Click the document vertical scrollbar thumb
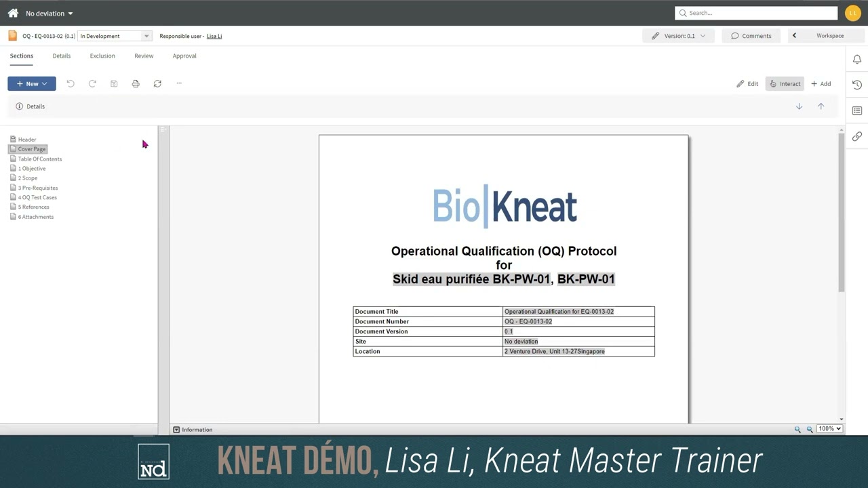This screenshot has width=868, height=488. pyautogui.click(x=842, y=213)
